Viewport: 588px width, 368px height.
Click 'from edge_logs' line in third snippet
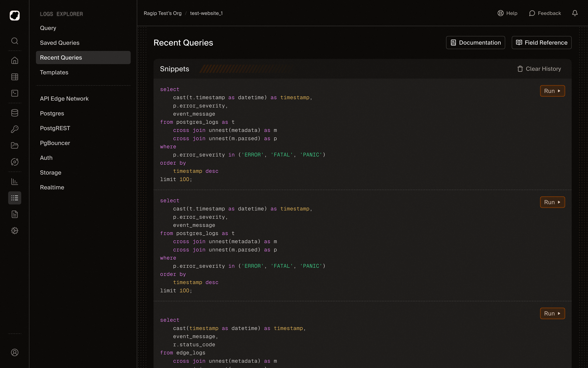coord(183,353)
